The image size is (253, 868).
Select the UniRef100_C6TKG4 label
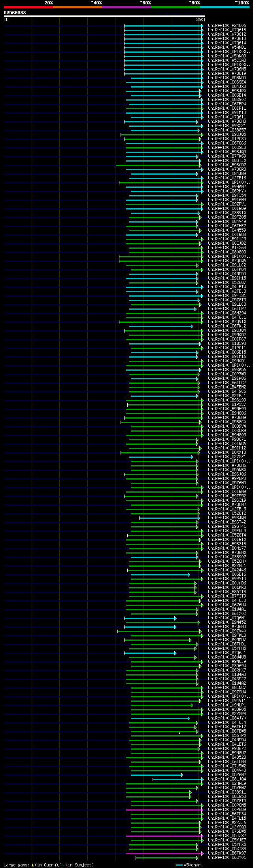[x=227, y=270]
